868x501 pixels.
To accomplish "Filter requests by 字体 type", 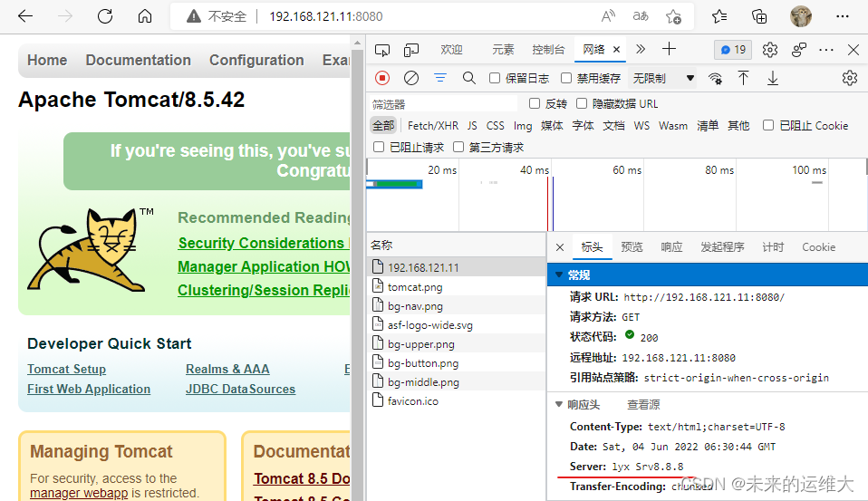I will coord(583,126).
